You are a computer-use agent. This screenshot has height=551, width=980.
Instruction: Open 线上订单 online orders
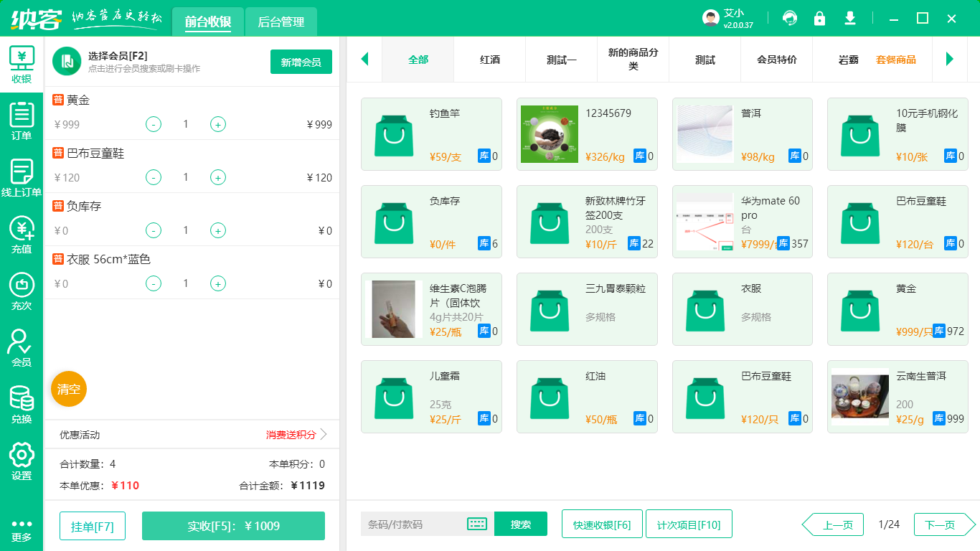pos(22,178)
